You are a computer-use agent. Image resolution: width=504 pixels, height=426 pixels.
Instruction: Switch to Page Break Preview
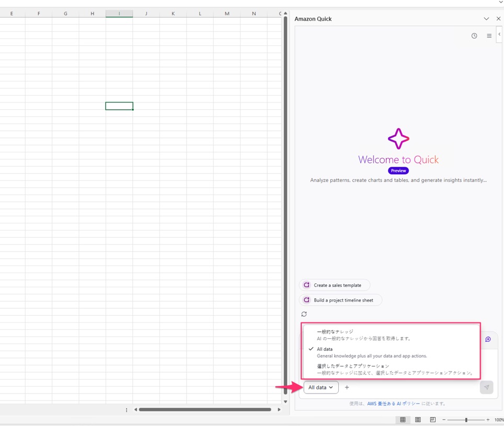tap(433, 420)
